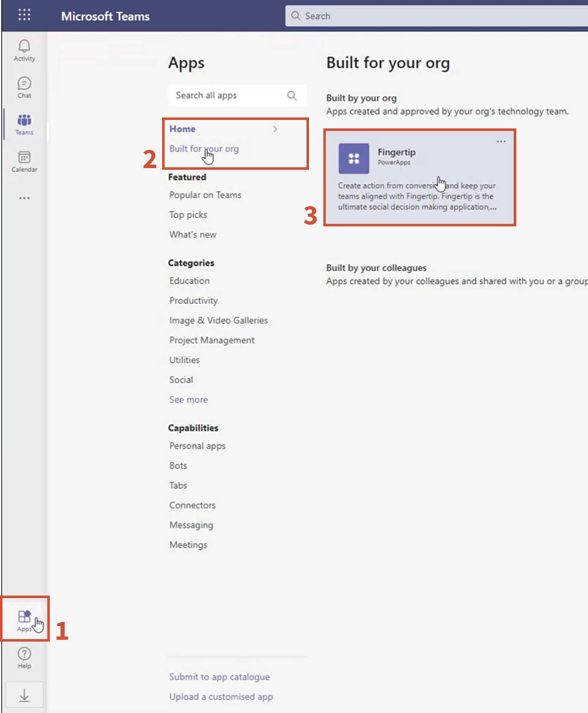Viewport: 588px width, 713px height.
Task: Click the download desktop app icon
Action: point(24,695)
